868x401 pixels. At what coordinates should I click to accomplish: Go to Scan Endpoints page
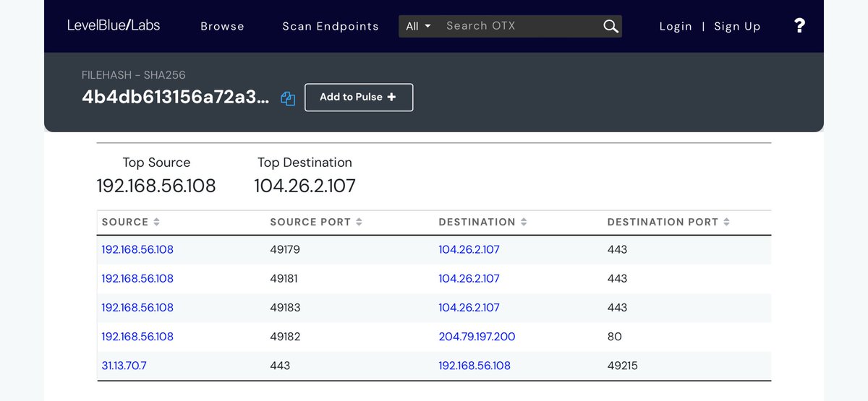coord(330,26)
